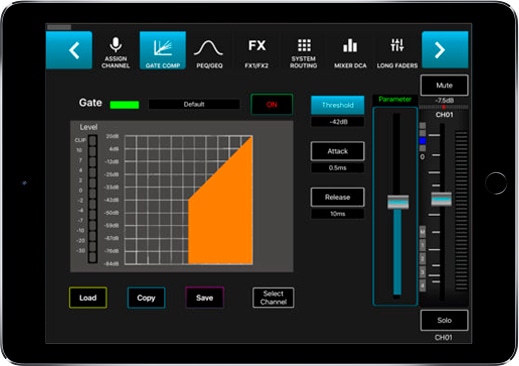Open the Mixer DCA page
The width and height of the screenshot is (519, 366).
point(350,53)
